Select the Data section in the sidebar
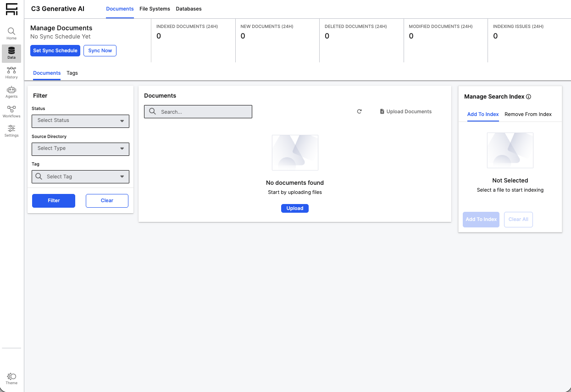This screenshot has height=392, width=571. point(11,53)
